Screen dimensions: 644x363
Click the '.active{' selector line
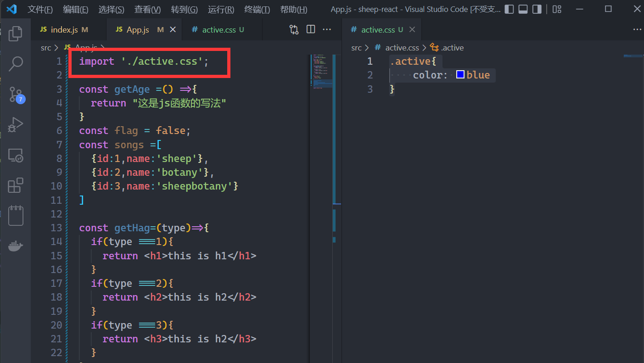pos(413,61)
